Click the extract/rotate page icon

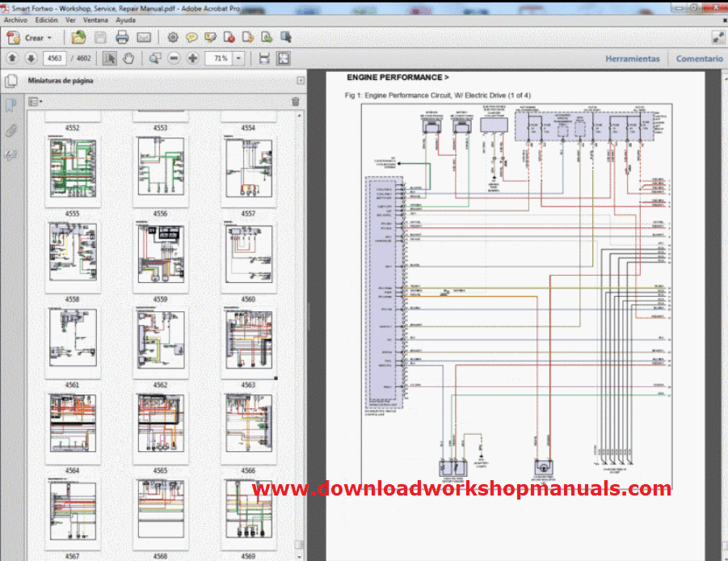point(248,38)
